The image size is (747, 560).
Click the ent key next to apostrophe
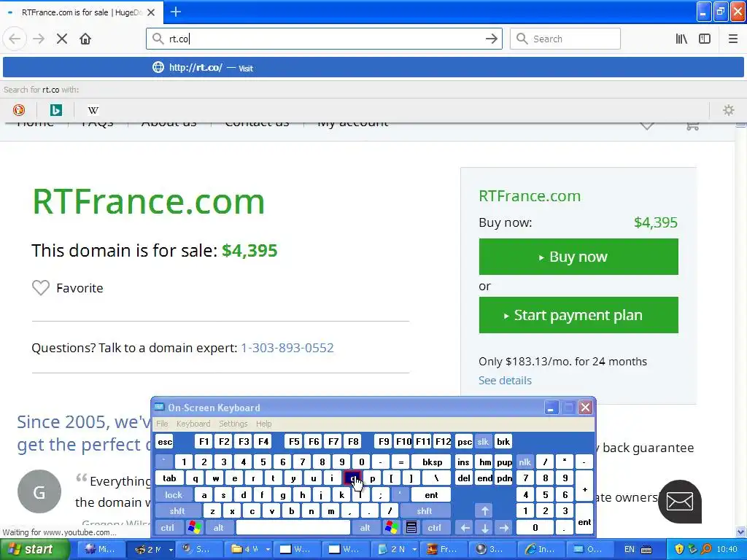tap(431, 495)
